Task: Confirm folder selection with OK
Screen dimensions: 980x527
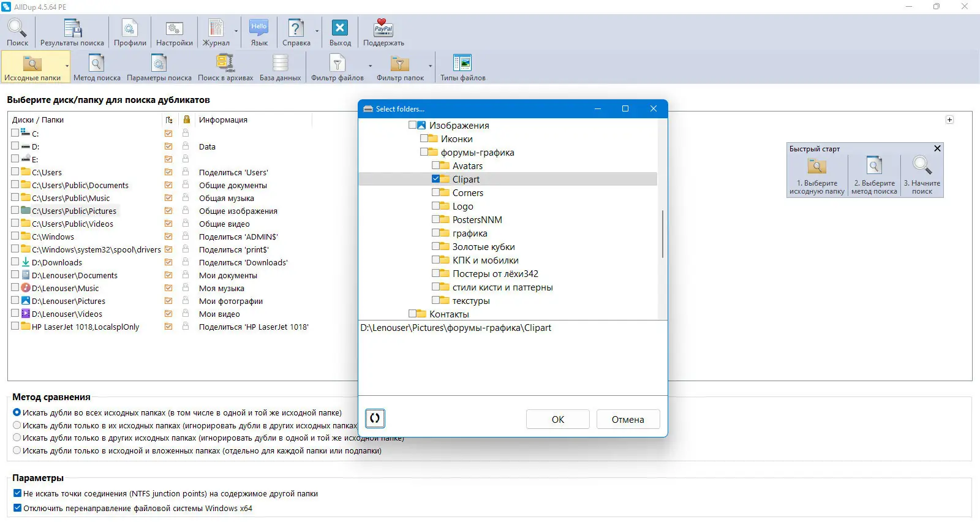Action: [x=558, y=419]
